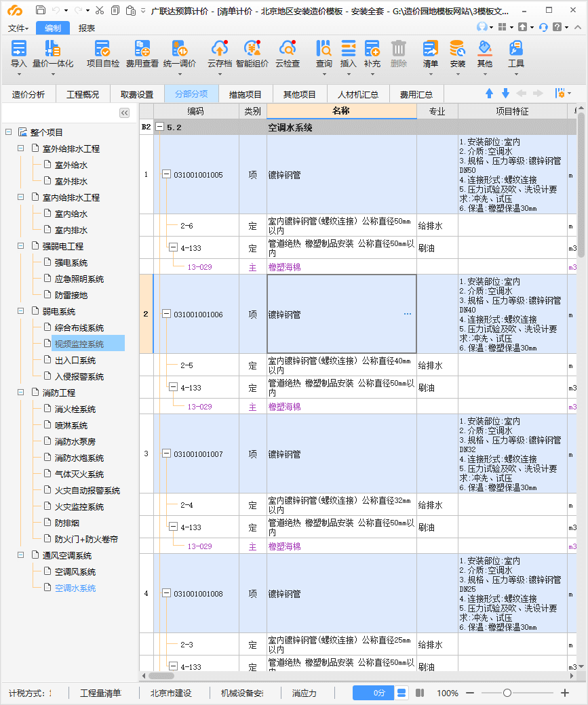Collapse the 消防工程 tree node
Viewport: 588px width, 705px height.
(x=22, y=393)
